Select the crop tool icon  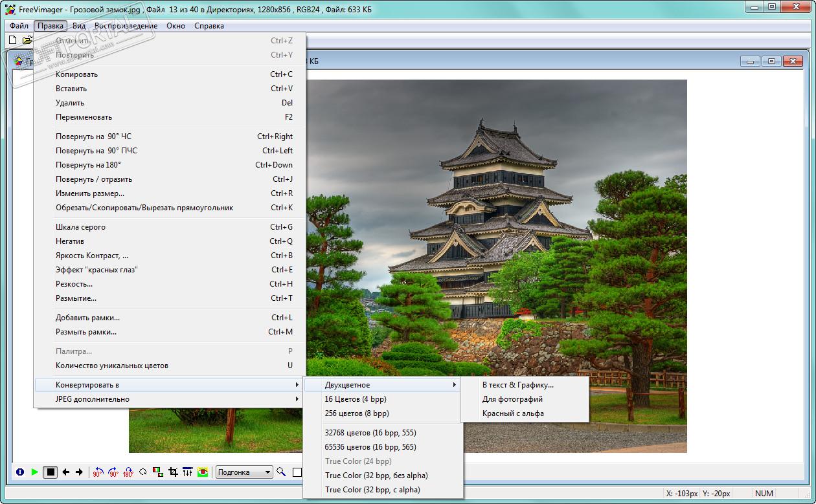click(173, 472)
